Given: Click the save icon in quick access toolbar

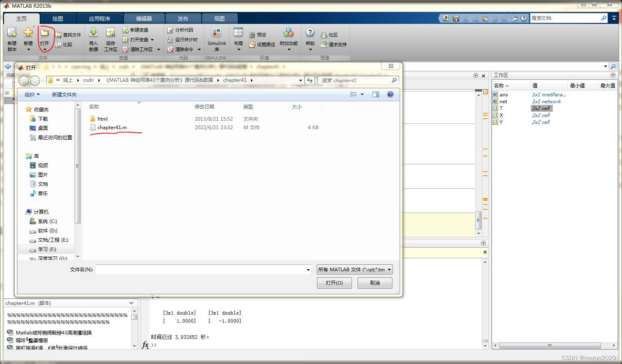Looking at the screenshot, I should tap(456, 18).
